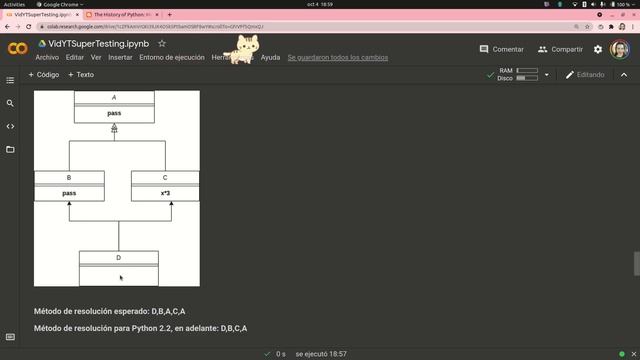Open the Editar menu
This screenshot has height=360, width=640.
75,58
